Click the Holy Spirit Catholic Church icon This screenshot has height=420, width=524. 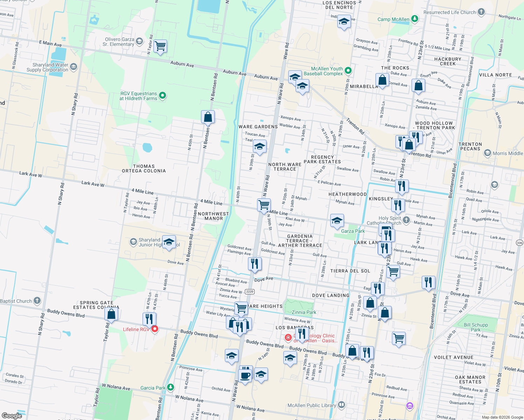[x=406, y=220]
